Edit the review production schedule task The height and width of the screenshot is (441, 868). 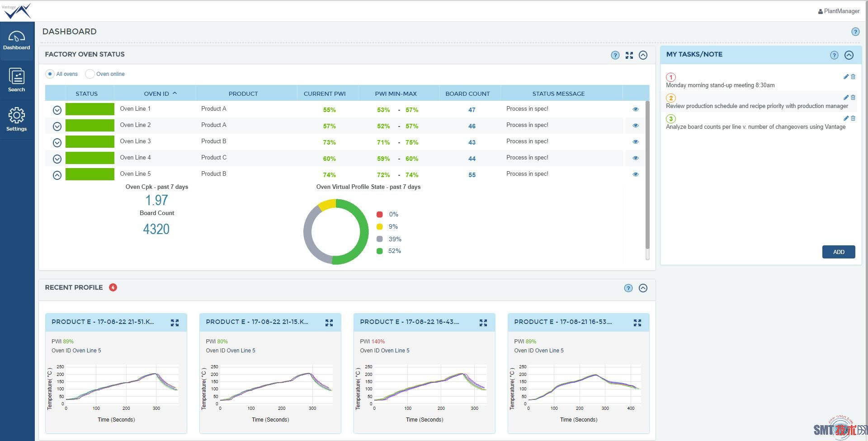[846, 98]
